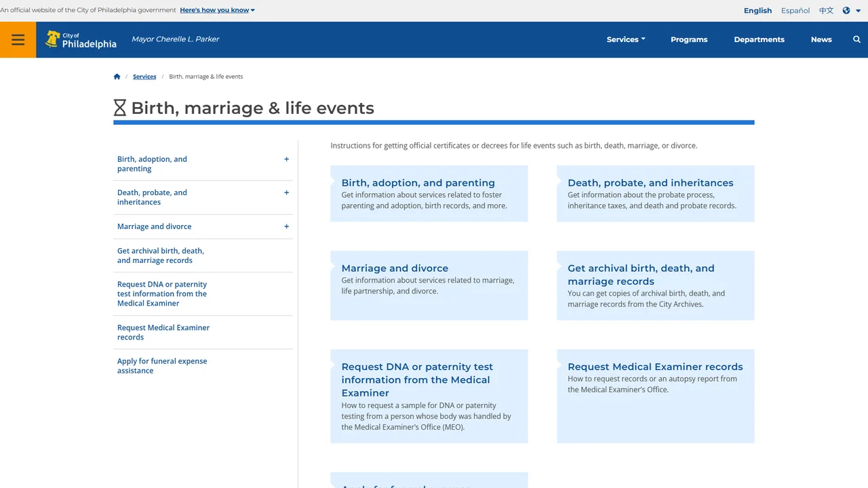This screenshot has height=488, width=868.
Task: Click sidebar text Birth, adoption, and parenting
Action: (x=152, y=164)
